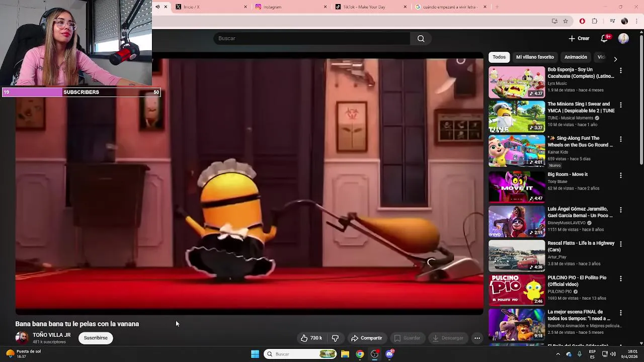Click the YouTube search magnifier button

[x=421, y=38]
